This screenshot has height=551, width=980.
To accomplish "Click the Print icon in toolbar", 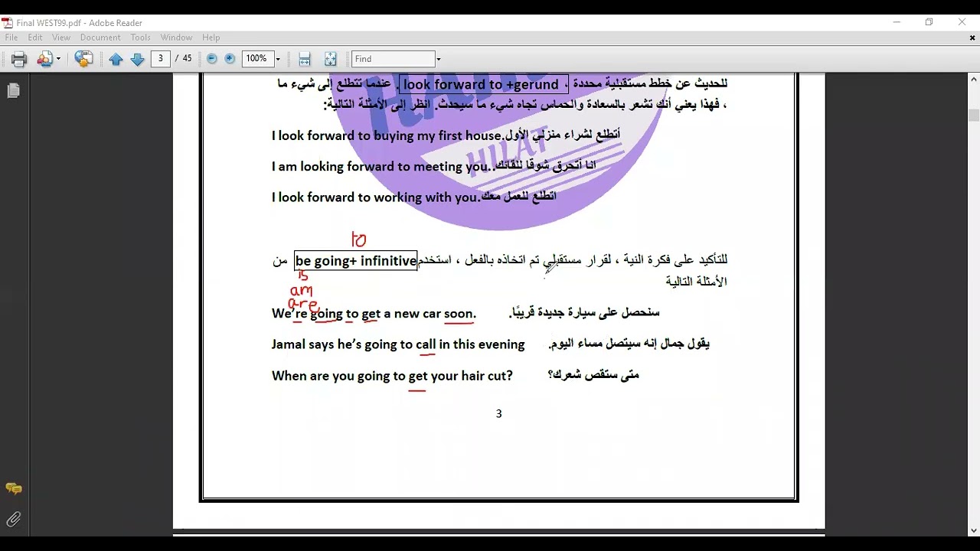I will pyautogui.click(x=18, y=59).
